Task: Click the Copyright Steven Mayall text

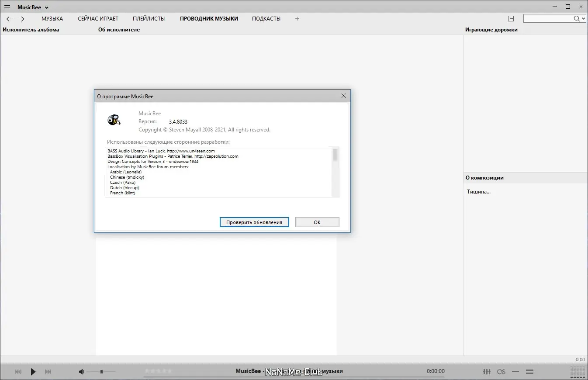Action: 204,130
